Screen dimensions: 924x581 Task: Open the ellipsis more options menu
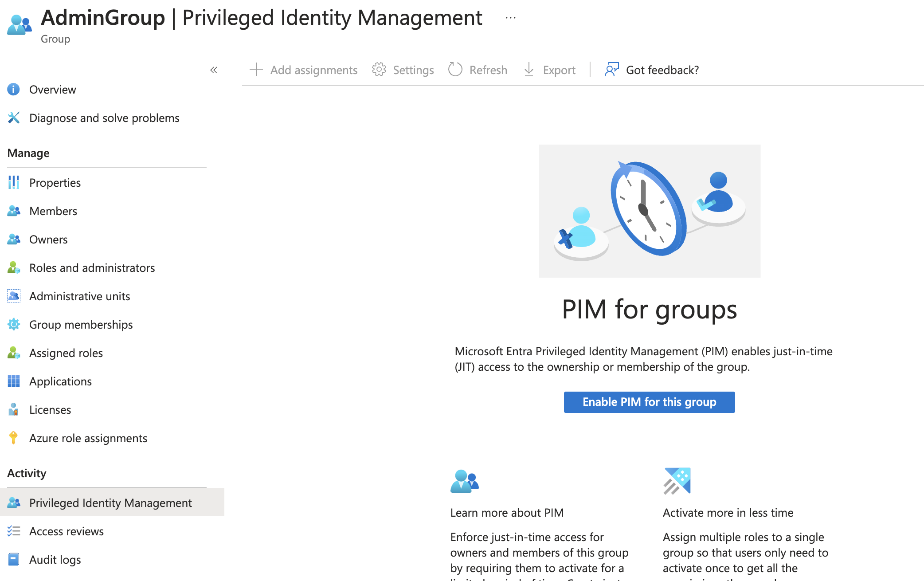tap(511, 18)
